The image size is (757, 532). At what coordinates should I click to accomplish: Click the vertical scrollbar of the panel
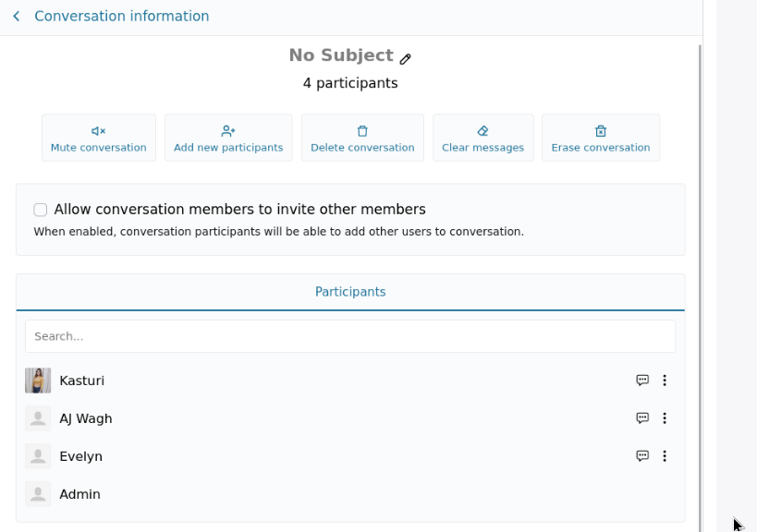point(700,289)
